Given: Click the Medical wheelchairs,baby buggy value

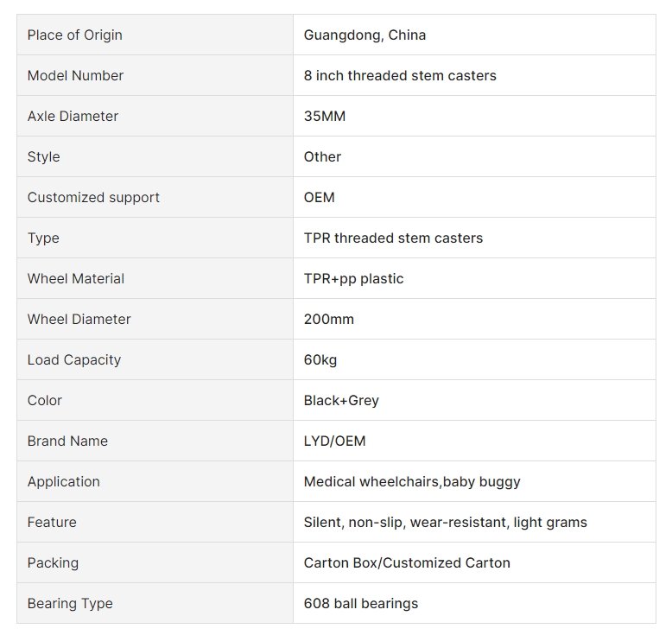Looking at the screenshot, I should pos(412,481).
